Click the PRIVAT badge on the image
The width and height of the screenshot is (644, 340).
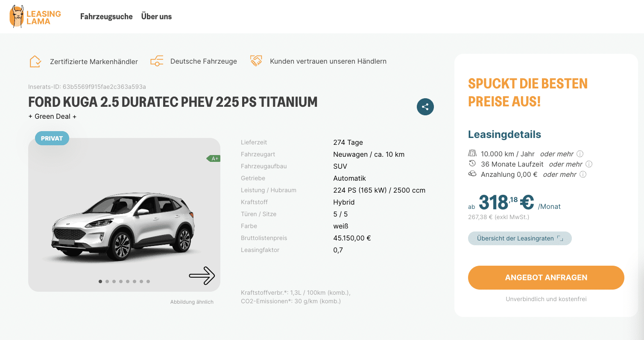(x=52, y=138)
